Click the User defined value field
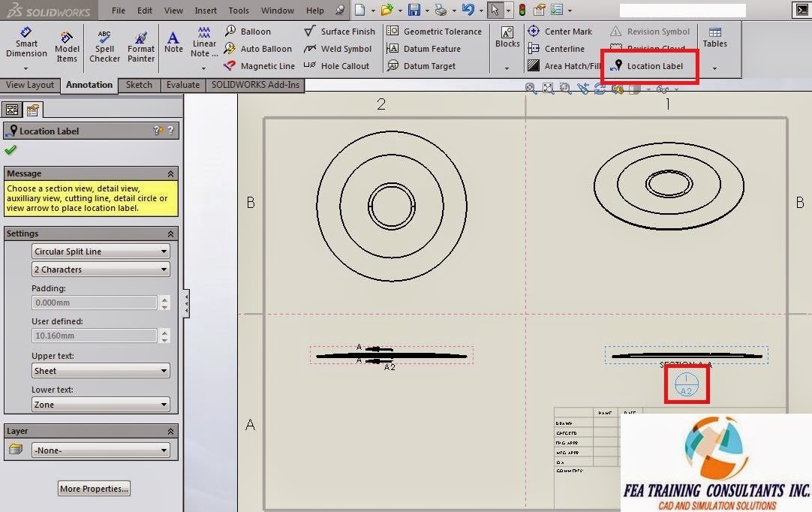The image size is (812, 512). coord(94,335)
